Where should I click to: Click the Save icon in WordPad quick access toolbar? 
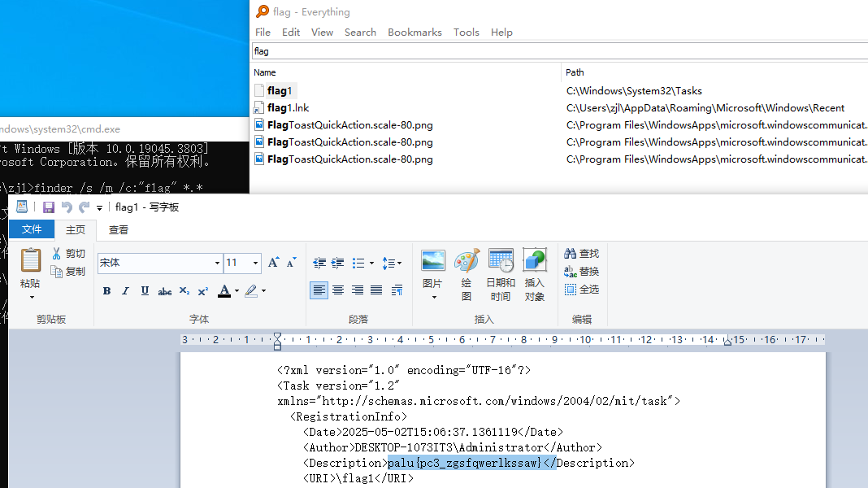pos(49,207)
